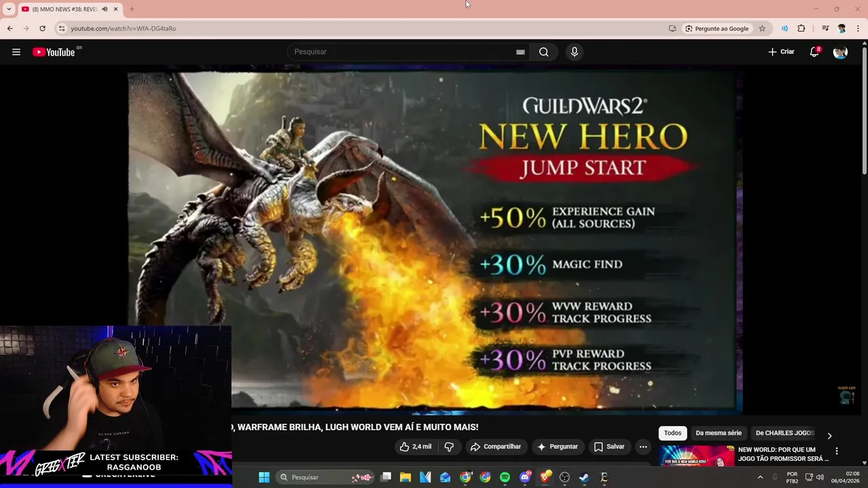Click the Perguntar ask button
This screenshot has width=868, height=488.
557,447
